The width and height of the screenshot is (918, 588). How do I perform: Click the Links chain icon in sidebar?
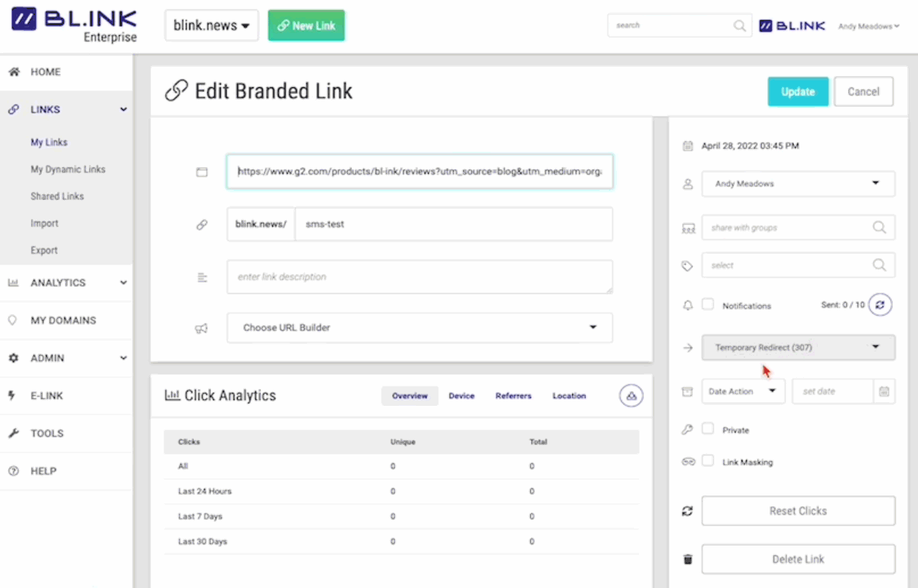coord(13,110)
